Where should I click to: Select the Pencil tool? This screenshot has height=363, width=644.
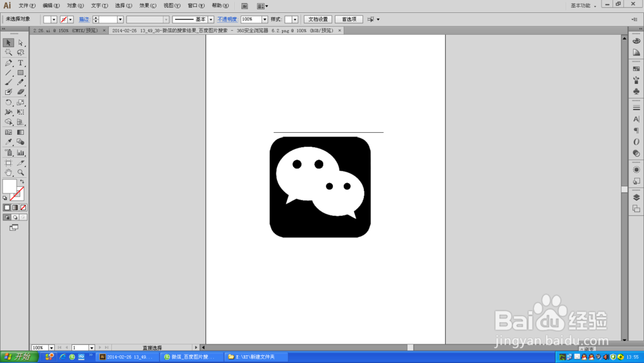click(21, 83)
